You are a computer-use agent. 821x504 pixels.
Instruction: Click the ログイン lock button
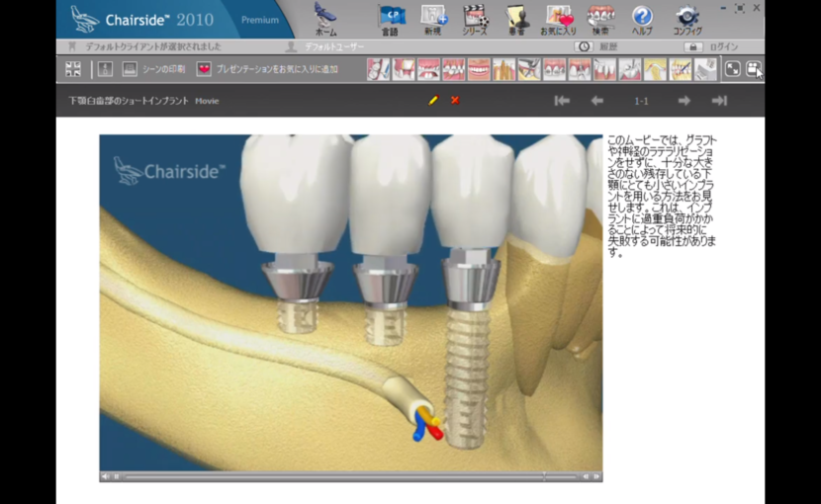click(692, 46)
